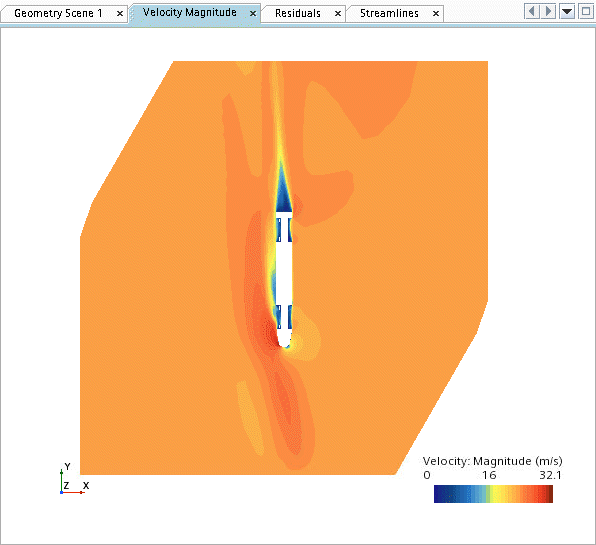The height and width of the screenshot is (545, 596).
Task: Close the Streamlines tab
Action: pyautogui.click(x=436, y=14)
